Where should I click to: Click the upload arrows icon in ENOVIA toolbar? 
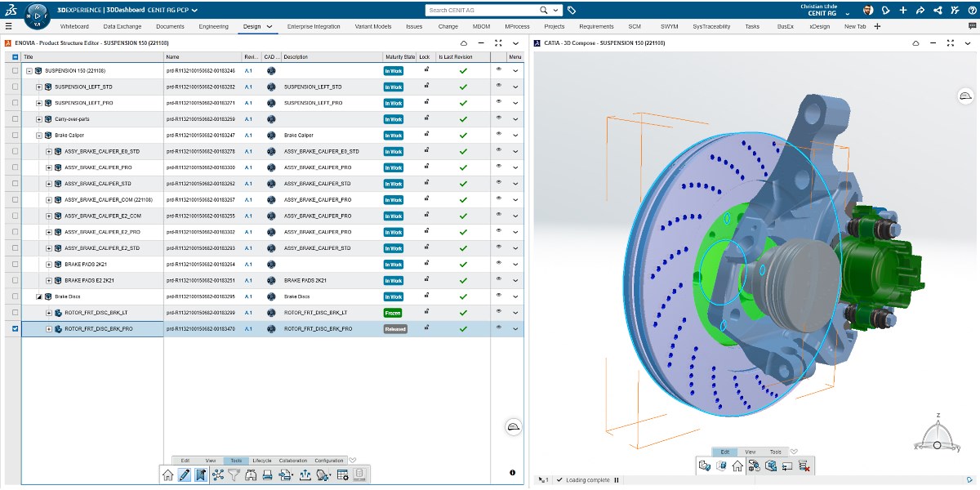pyautogui.click(x=305, y=474)
